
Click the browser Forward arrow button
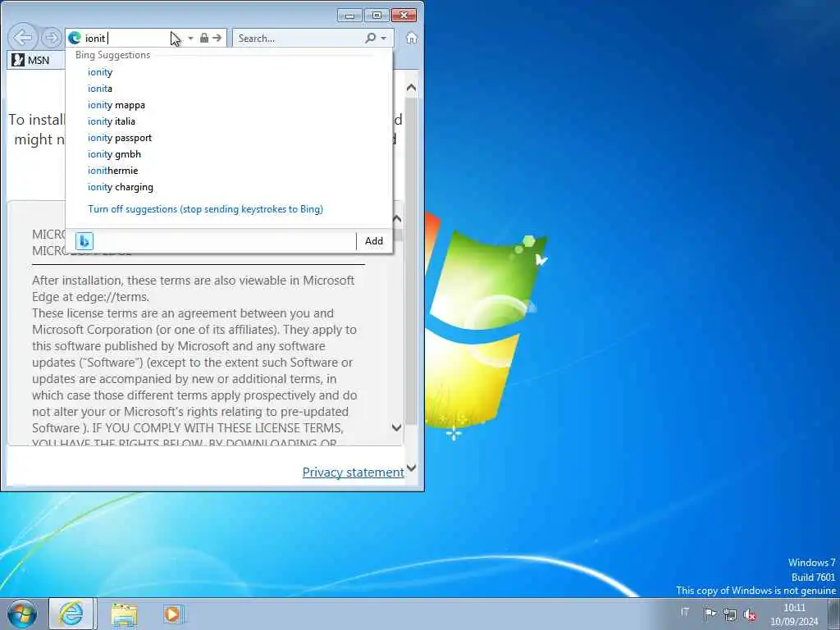point(52,38)
